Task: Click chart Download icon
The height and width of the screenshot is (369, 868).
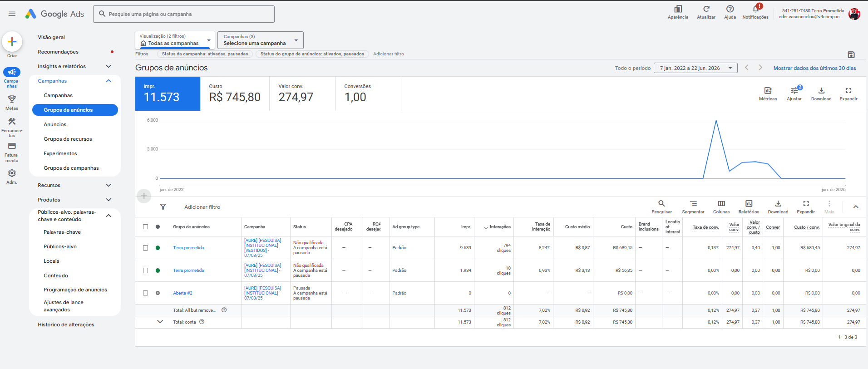Action: (821, 91)
